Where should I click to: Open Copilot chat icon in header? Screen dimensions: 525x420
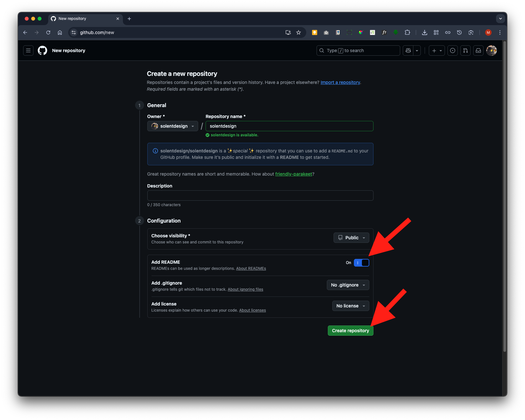pos(408,50)
